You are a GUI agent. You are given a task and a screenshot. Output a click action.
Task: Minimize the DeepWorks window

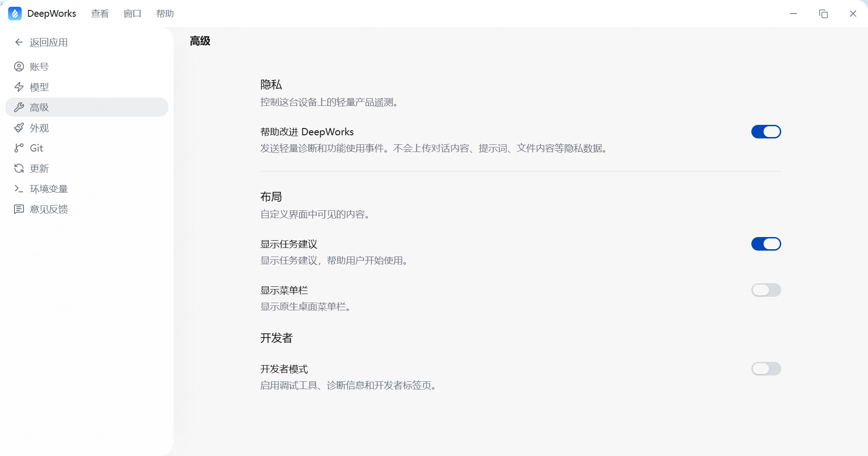[x=793, y=14]
